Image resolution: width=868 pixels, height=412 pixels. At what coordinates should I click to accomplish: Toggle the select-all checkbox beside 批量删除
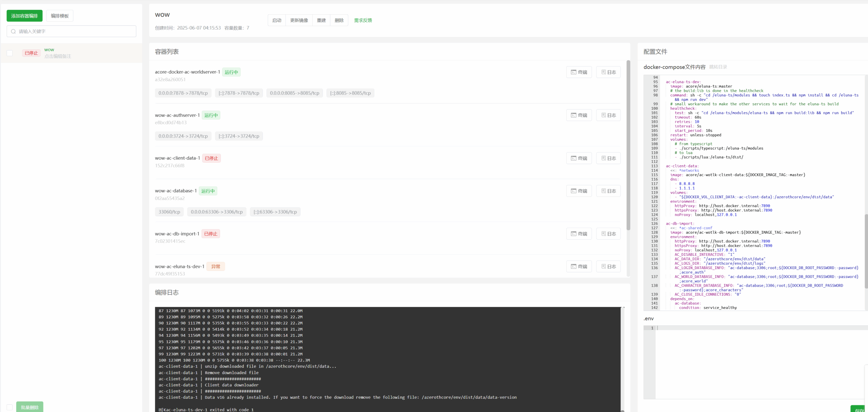pyautogui.click(x=10, y=407)
